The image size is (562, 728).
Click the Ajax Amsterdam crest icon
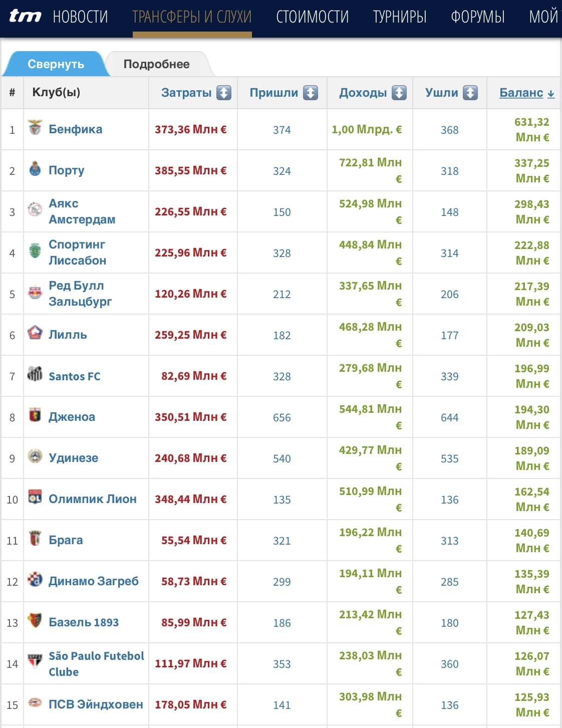(35, 210)
